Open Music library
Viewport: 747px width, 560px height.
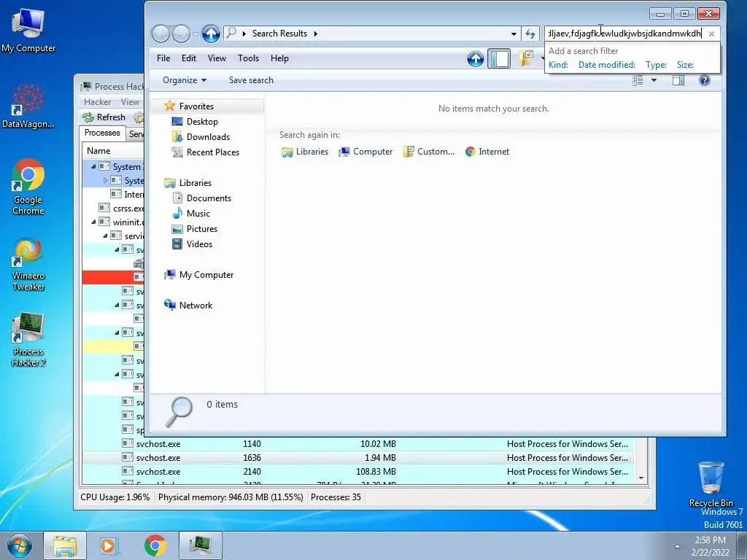[x=198, y=214]
